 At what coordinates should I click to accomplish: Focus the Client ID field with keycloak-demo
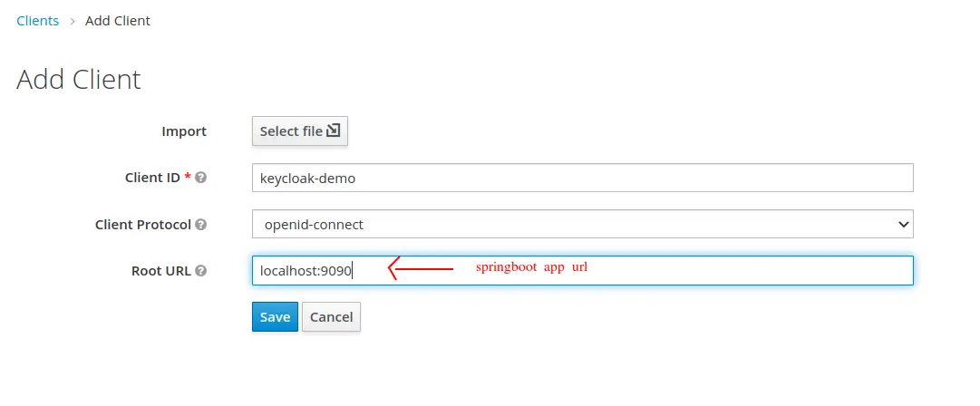pyautogui.click(x=583, y=178)
